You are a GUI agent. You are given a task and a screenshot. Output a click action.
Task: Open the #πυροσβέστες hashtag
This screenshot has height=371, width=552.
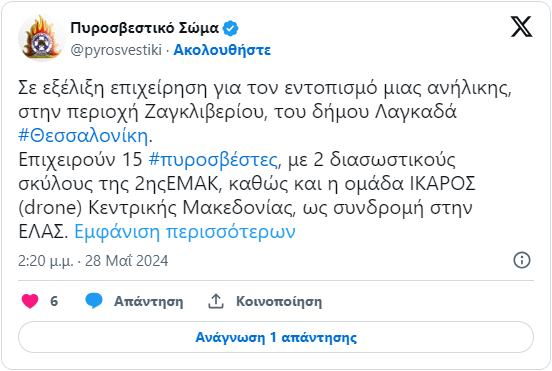213,159
